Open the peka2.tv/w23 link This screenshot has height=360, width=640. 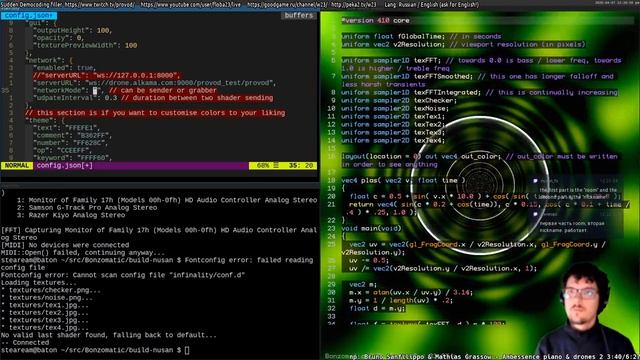(x=353, y=5)
